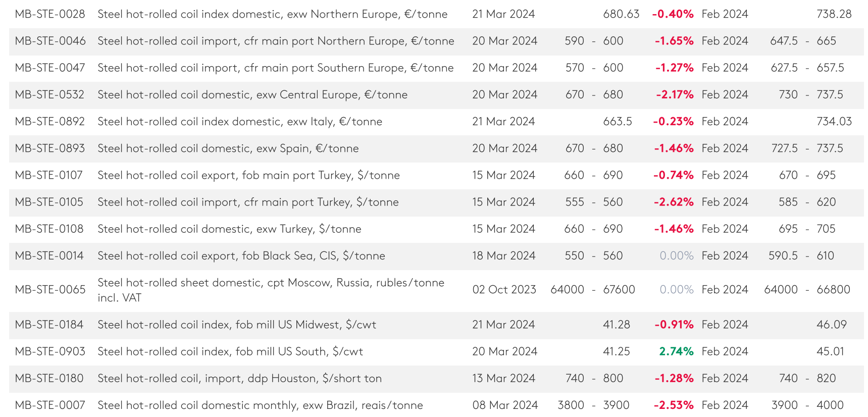The height and width of the screenshot is (417, 868).
Task: Select the MB-STE-0047 code
Action: (x=50, y=68)
